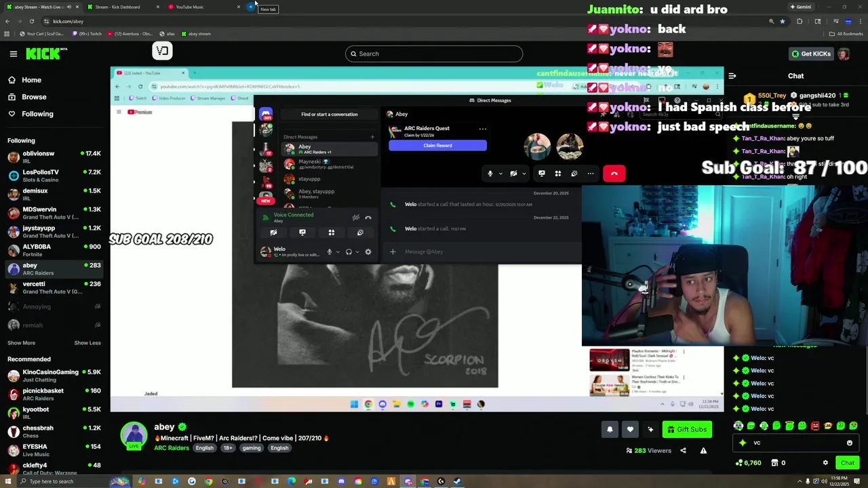Viewport: 868px width, 488px height.
Task: Open the abey stream bookmark
Action: [195, 34]
